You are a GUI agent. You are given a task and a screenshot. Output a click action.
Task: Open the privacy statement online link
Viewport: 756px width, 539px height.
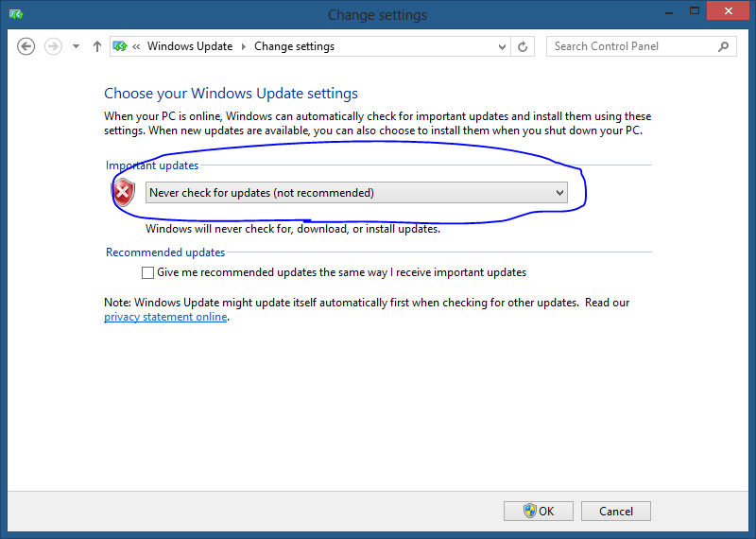[x=165, y=317]
